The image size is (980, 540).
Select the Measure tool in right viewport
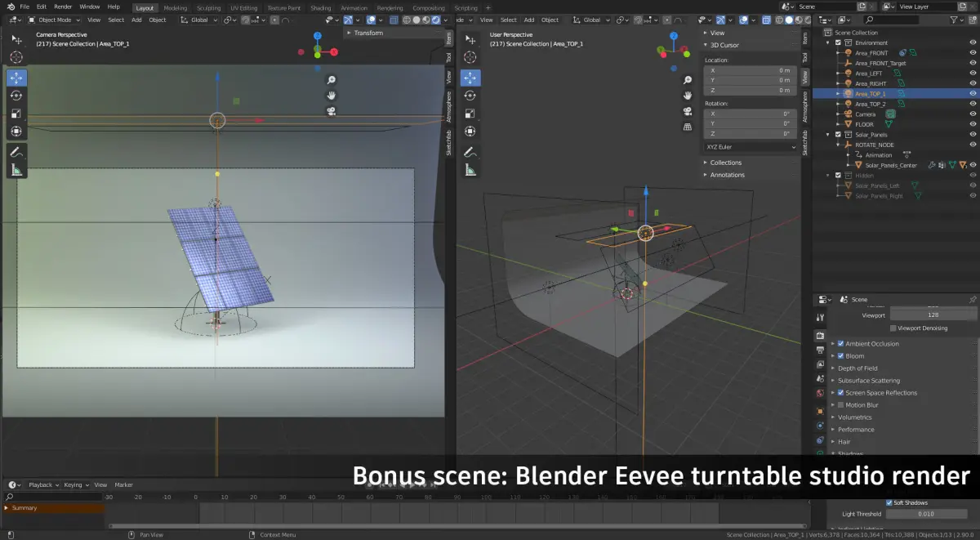tap(470, 170)
